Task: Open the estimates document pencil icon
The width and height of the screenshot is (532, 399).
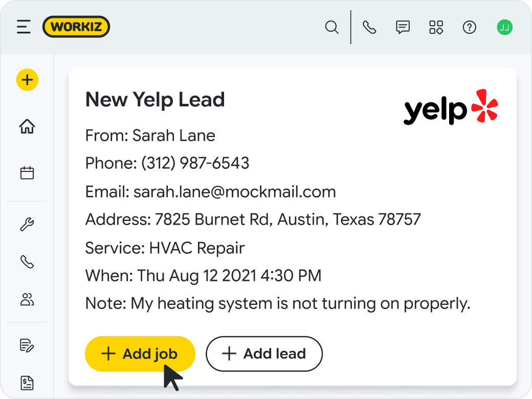Action: click(27, 345)
